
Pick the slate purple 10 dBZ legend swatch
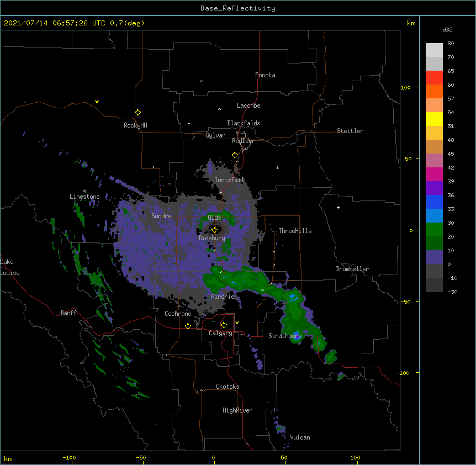point(434,257)
